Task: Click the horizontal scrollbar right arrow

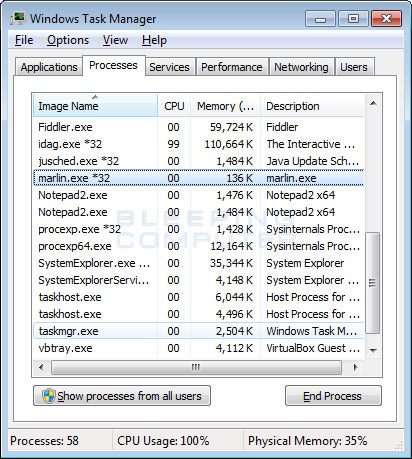Action: click(355, 367)
